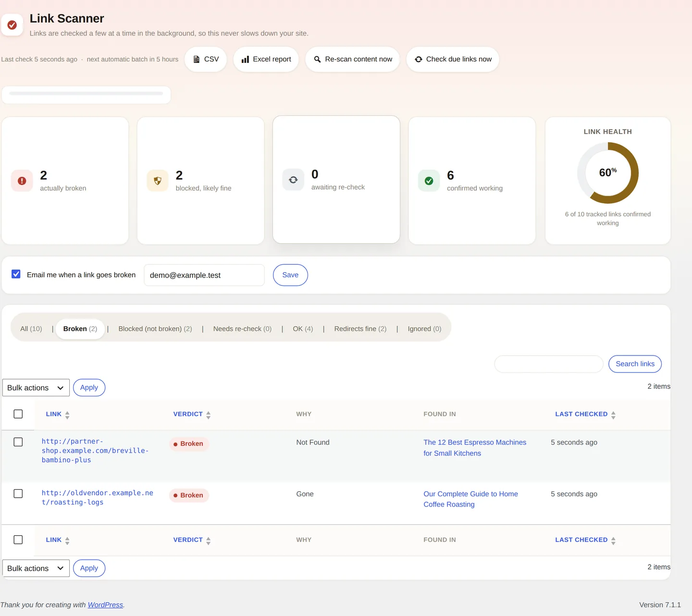The image size is (692, 616).
Task: Toggle select-all checkbox in bottom table header
Action: click(x=18, y=540)
